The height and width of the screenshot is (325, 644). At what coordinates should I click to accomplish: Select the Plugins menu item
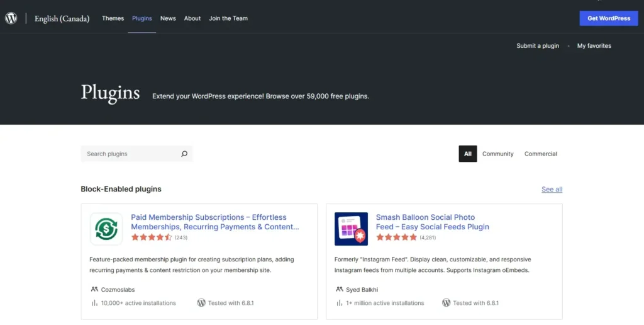(x=142, y=18)
